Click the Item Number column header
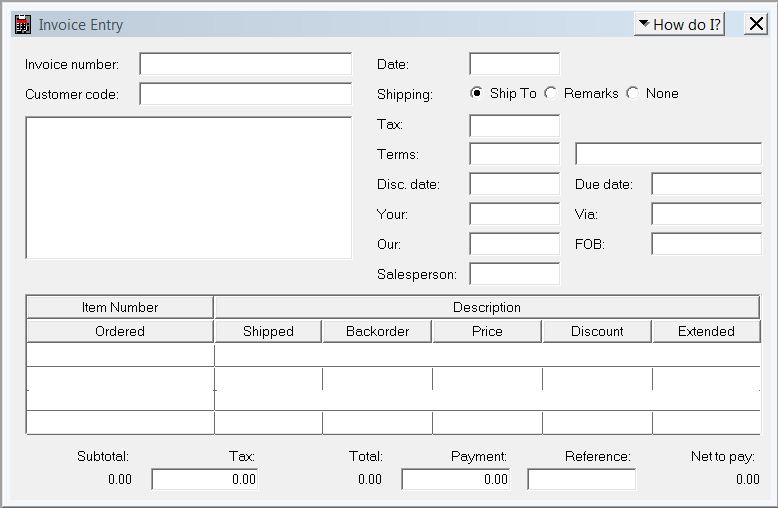The image size is (778, 508). click(x=120, y=307)
